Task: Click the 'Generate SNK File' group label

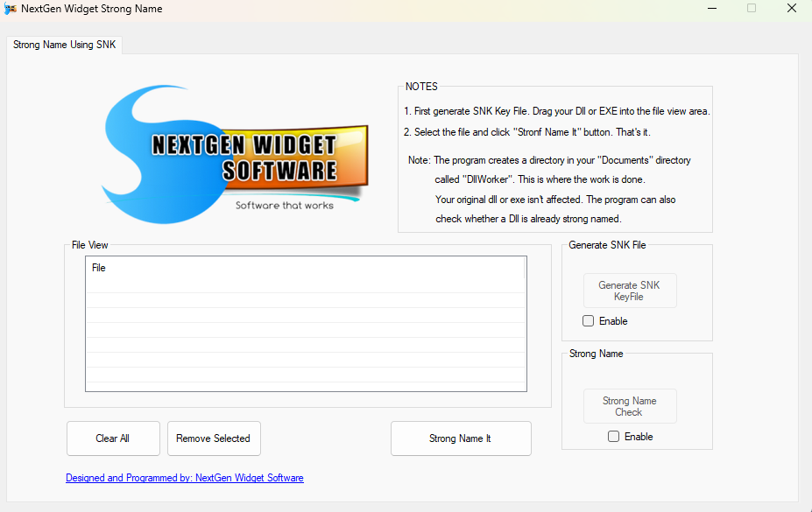Action: (607, 245)
